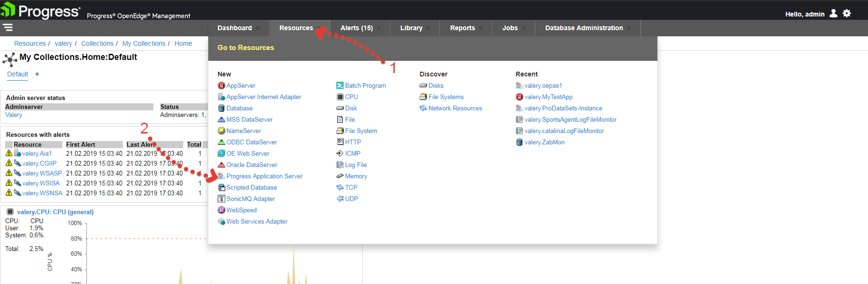
Task: Expand the Reports menu arrow
Action: 481,28
